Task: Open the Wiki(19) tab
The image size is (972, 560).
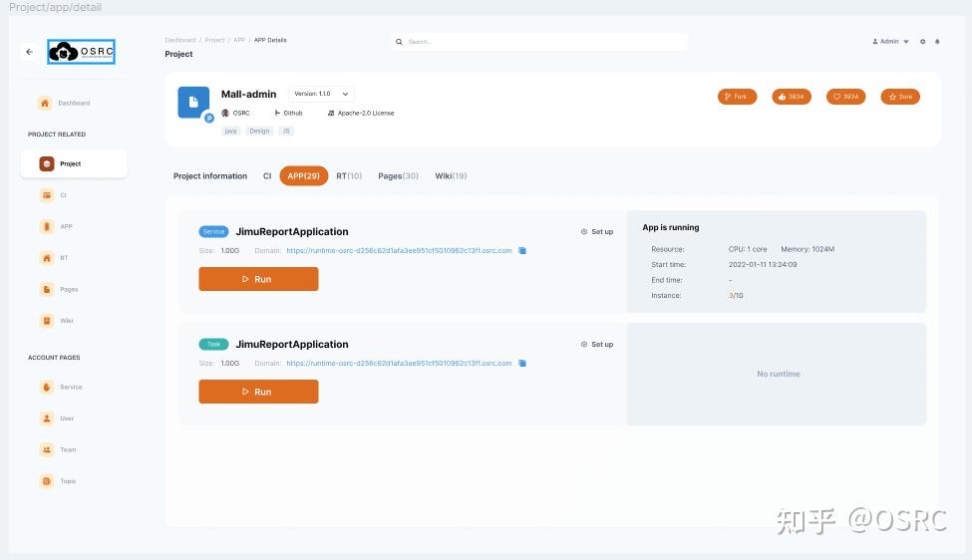Action: [451, 176]
